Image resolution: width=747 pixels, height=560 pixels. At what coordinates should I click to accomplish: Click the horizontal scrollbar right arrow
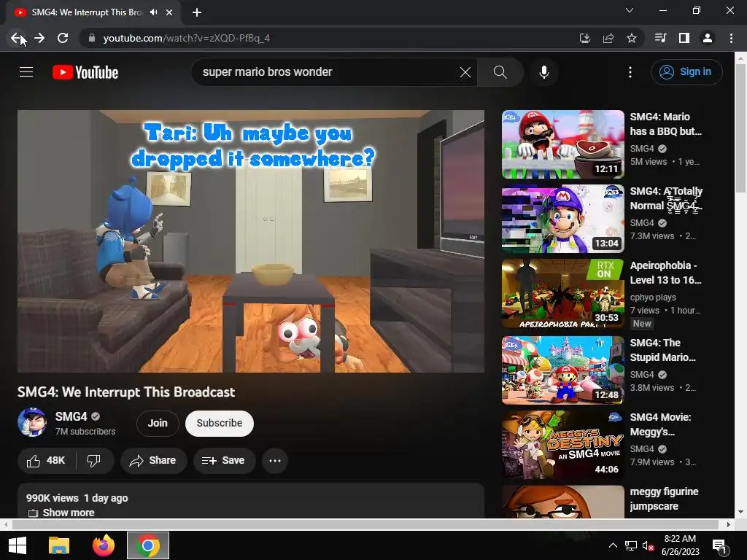pyautogui.click(x=729, y=524)
